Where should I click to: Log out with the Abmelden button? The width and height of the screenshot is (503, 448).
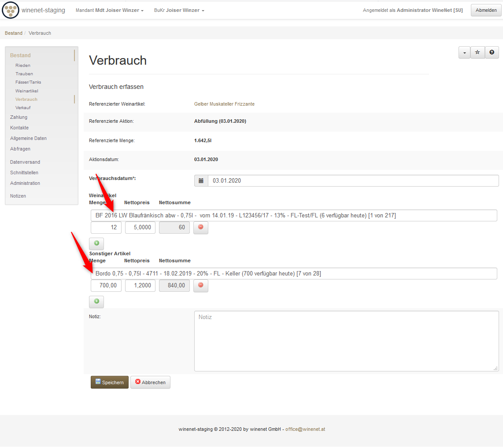point(486,10)
